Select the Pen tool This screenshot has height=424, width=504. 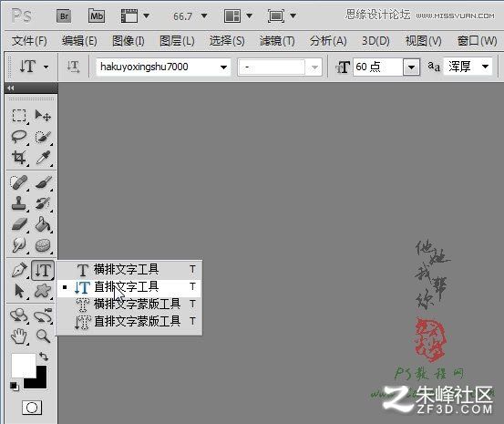pyautogui.click(x=19, y=270)
